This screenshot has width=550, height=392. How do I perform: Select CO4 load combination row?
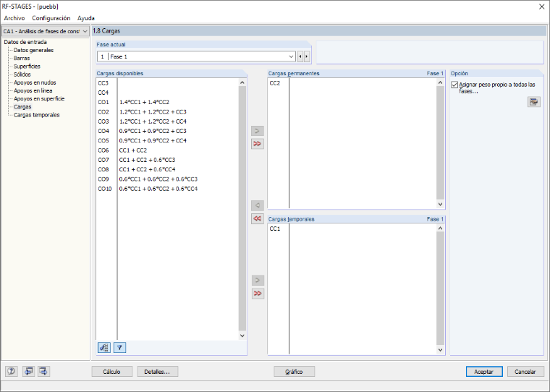pyautogui.click(x=168, y=131)
